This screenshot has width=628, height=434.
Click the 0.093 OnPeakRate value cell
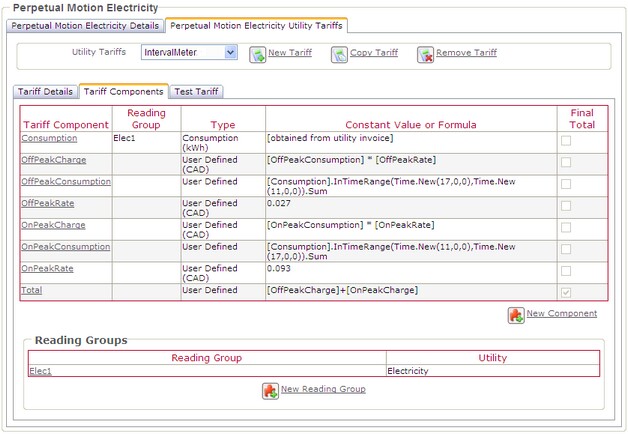[x=411, y=273]
